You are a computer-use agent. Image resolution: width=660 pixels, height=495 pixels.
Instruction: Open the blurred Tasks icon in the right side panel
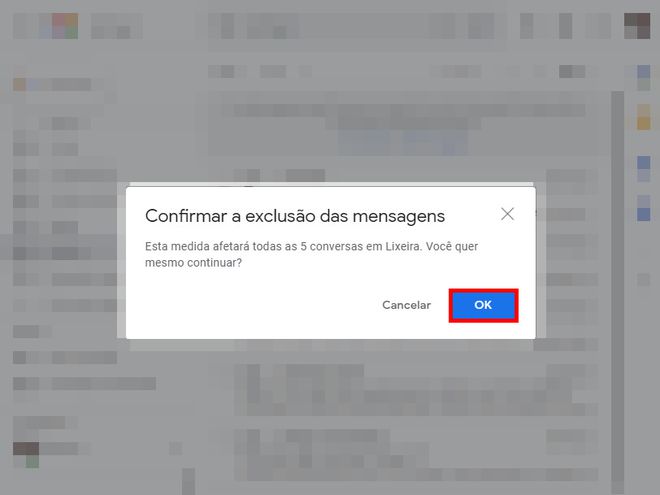(x=643, y=169)
